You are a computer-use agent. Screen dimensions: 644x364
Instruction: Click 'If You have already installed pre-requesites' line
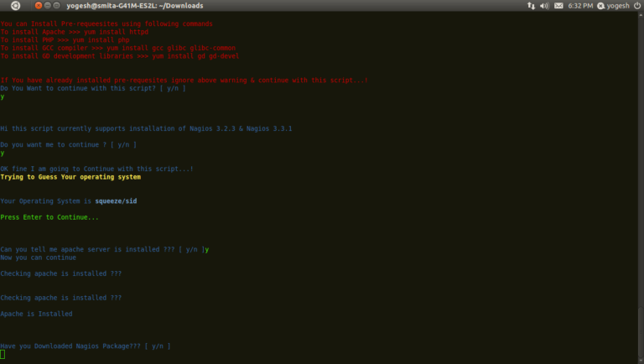184,81
